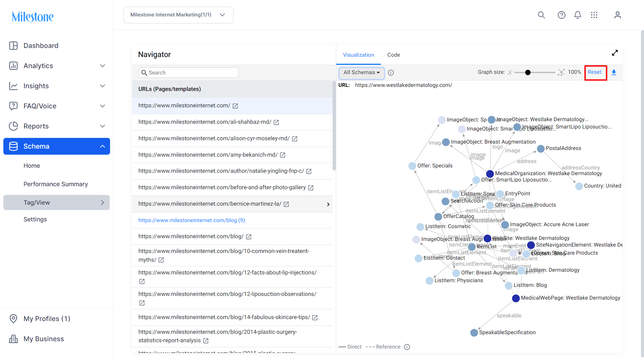
Task: Select the 14-fabulous-skincare-tips blog URL
Action: point(224,317)
